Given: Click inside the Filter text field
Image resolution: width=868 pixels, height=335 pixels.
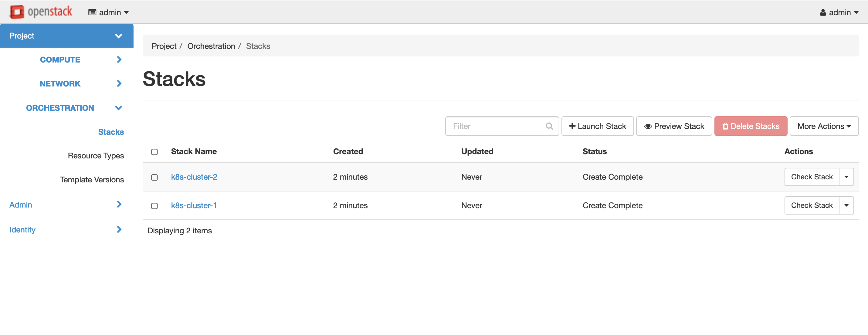Looking at the screenshot, I should [495, 126].
